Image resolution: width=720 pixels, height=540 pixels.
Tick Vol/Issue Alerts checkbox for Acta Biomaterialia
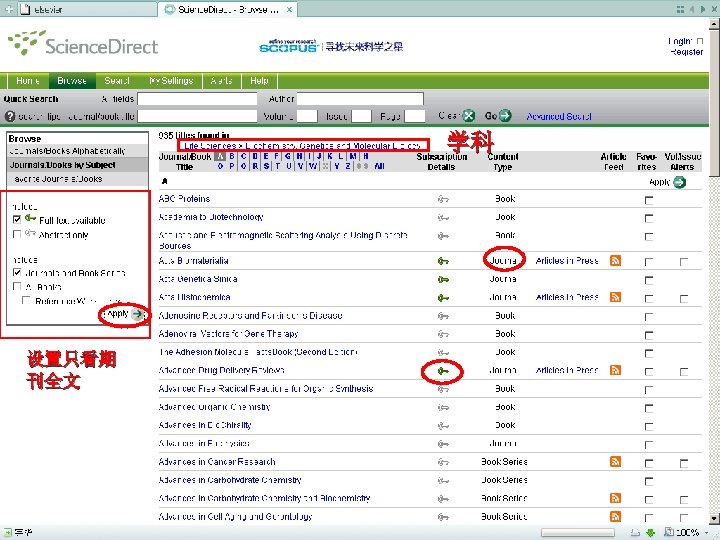click(x=684, y=262)
